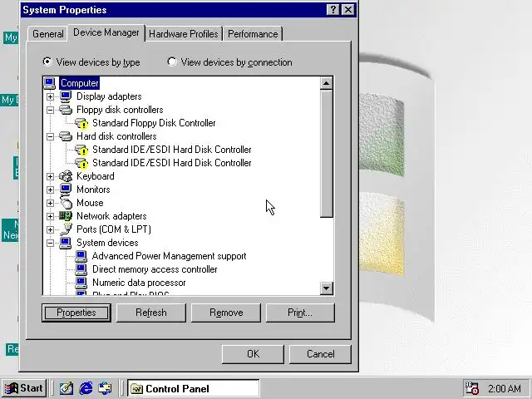This screenshot has height=399, width=532.
Task: Expand the Ports (COM & LPT) node
Action: tap(50, 229)
